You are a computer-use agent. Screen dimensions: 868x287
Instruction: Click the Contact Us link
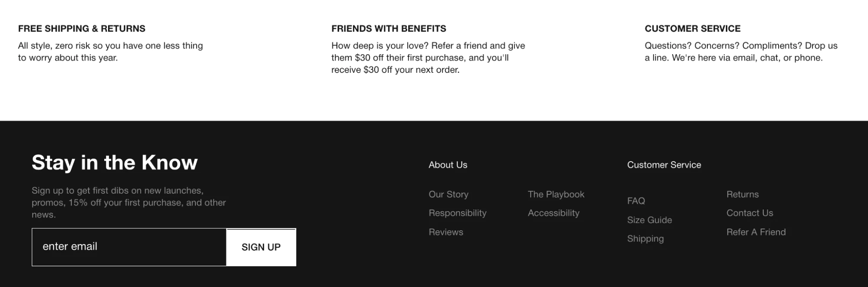click(749, 213)
